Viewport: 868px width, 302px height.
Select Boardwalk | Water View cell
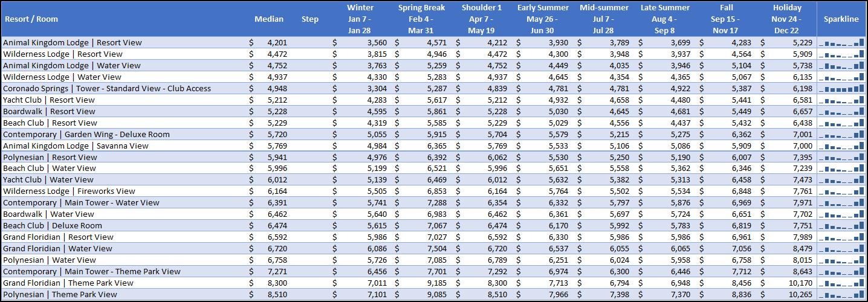tap(49, 214)
